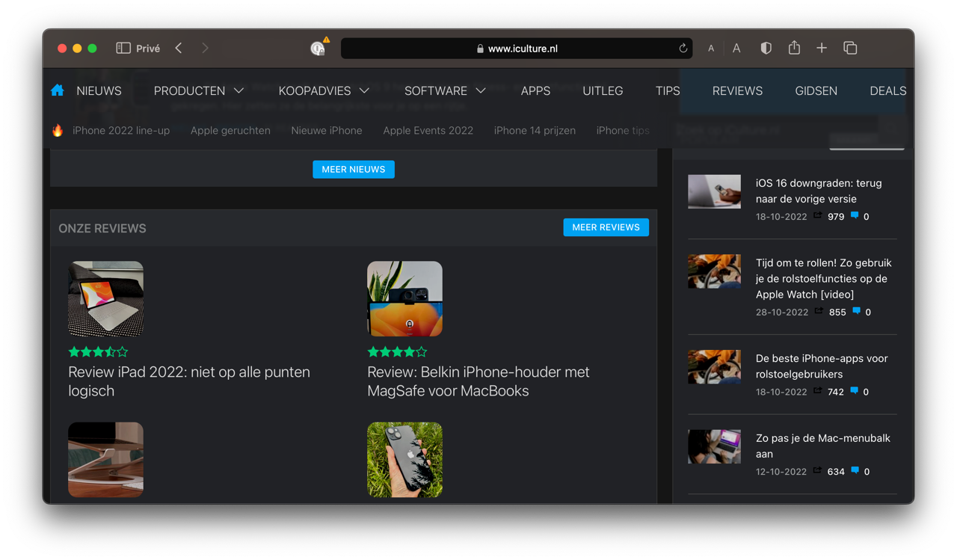
Task: Click the blue home icon beside NIEUWS
Action: pyautogui.click(x=58, y=90)
